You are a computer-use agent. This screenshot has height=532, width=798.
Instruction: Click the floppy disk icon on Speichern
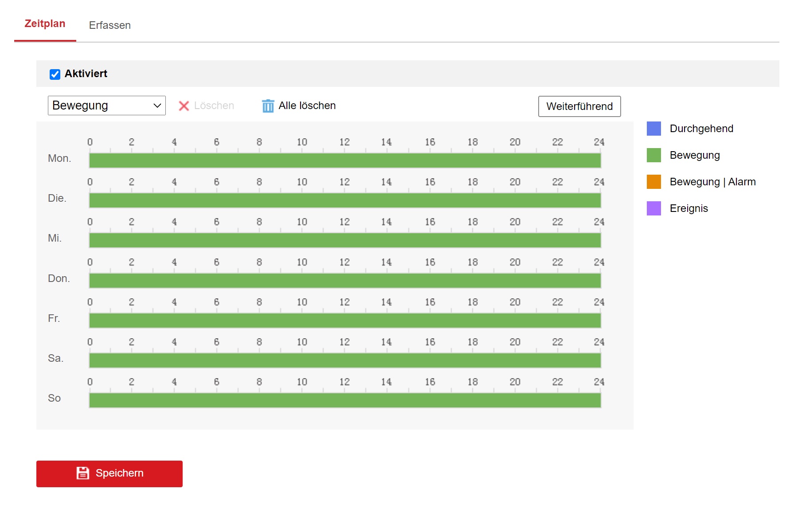[83, 473]
